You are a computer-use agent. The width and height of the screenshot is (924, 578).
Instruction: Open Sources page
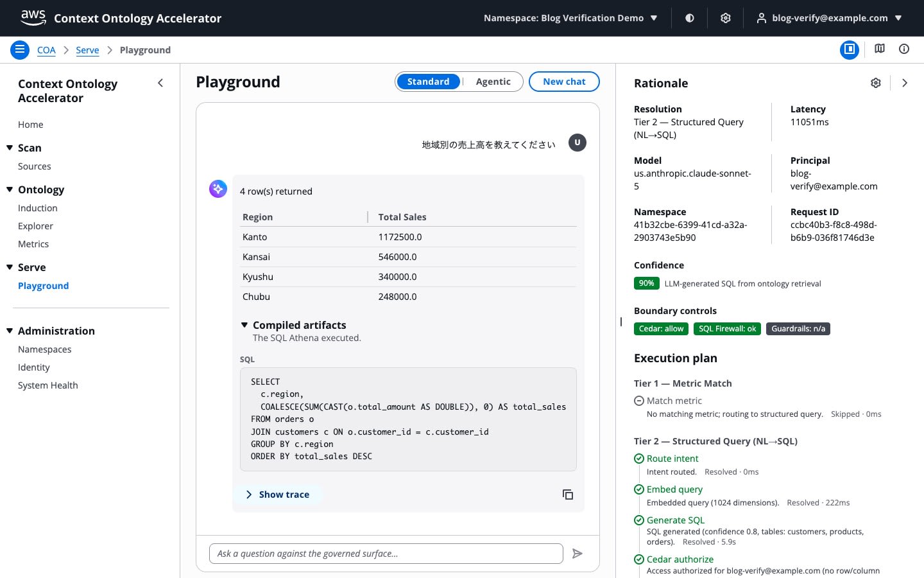(35, 166)
